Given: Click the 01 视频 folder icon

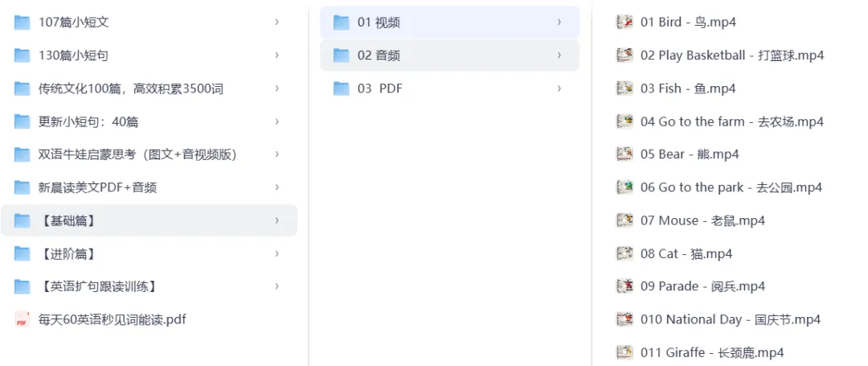Looking at the screenshot, I should pyautogui.click(x=341, y=23).
